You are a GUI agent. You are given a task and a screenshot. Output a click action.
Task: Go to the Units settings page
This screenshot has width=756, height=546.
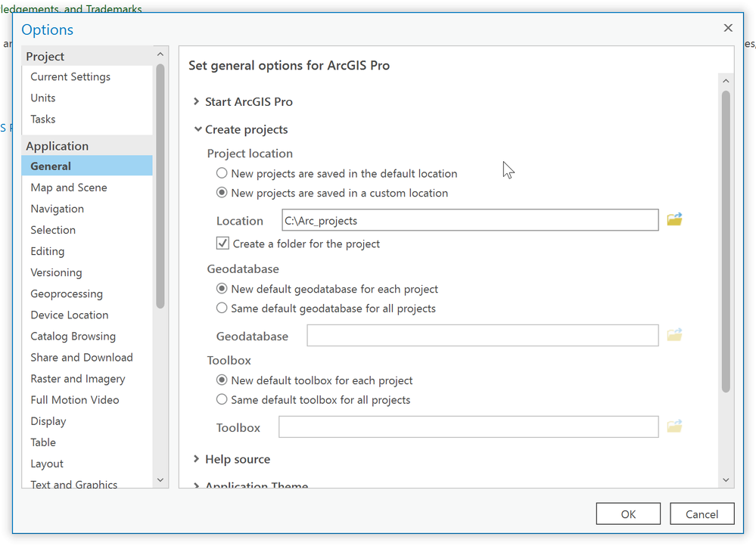click(43, 98)
